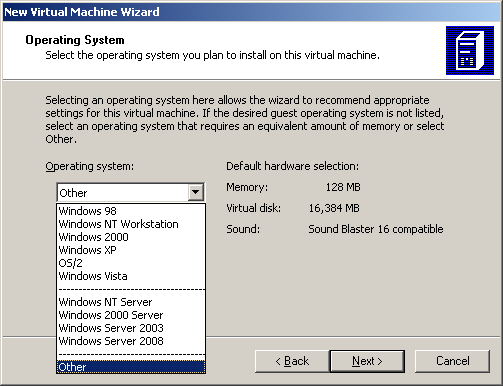Pick Windows 2000 Server from list

pyautogui.click(x=131, y=315)
